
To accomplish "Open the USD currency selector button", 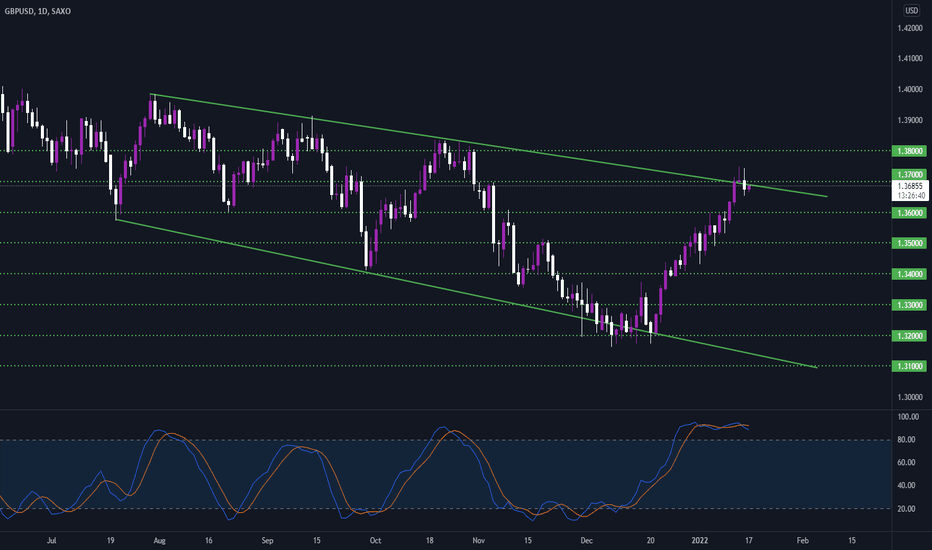I will [911, 11].
